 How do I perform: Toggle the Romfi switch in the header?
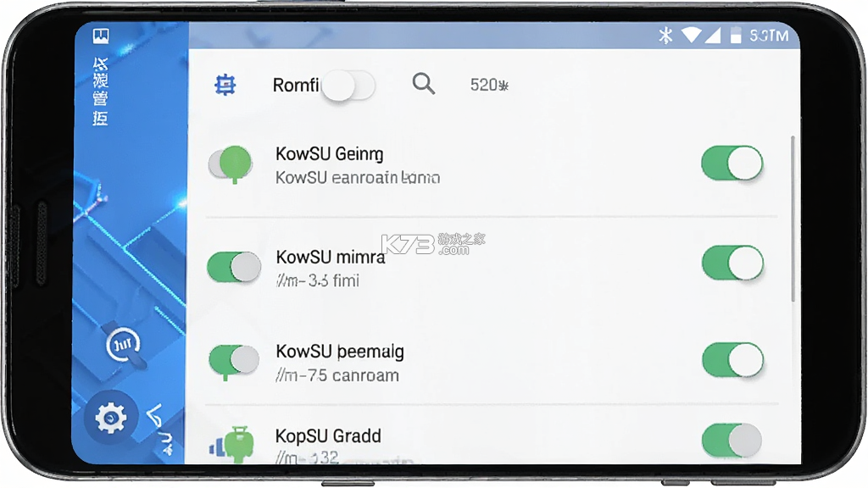(x=348, y=86)
